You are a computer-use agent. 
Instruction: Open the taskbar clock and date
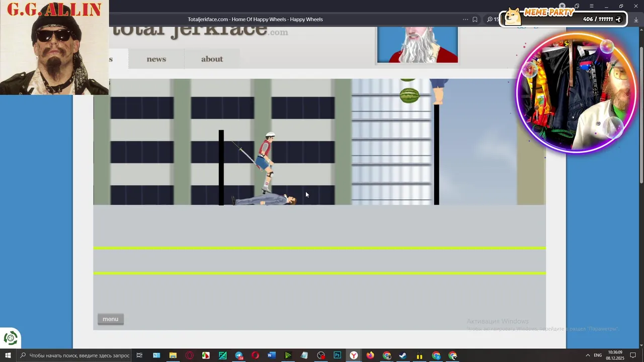click(x=615, y=355)
